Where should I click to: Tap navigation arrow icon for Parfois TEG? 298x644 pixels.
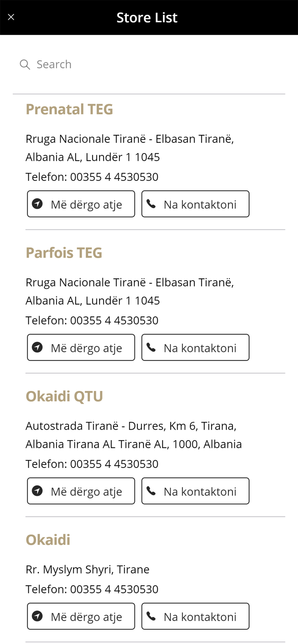(37, 347)
